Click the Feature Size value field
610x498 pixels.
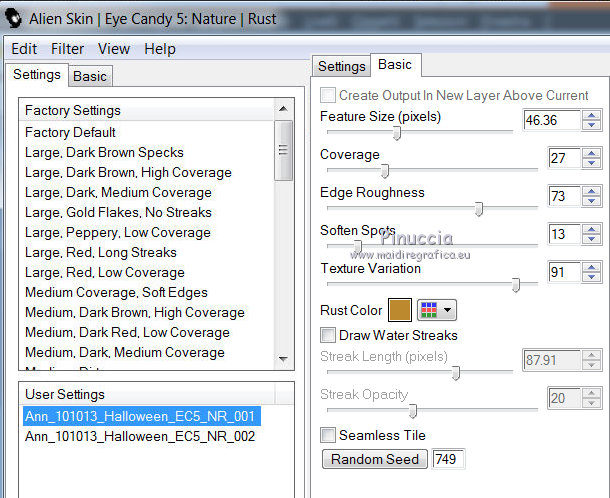pos(552,120)
